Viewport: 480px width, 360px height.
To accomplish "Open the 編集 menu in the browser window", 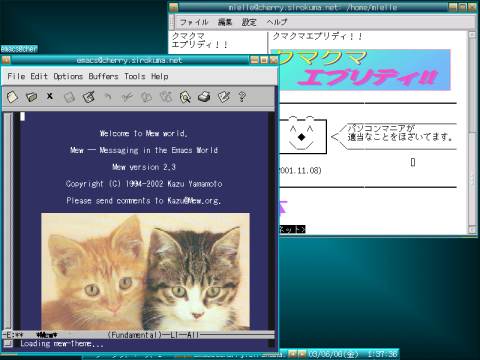I will (225, 22).
